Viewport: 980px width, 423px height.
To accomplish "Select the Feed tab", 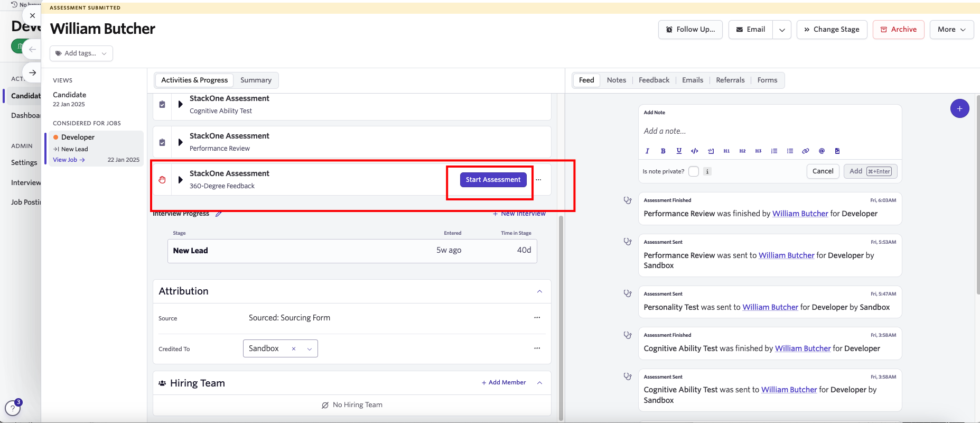I will coord(586,80).
